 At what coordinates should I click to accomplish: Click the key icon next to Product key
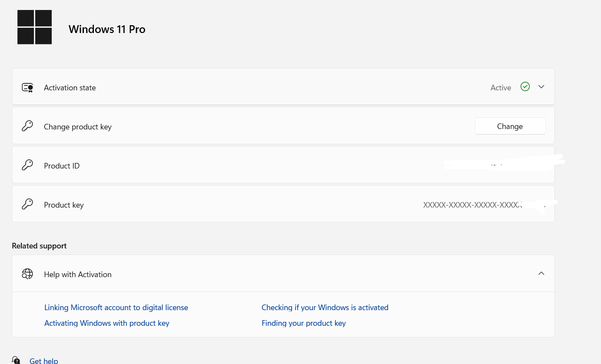coord(27,205)
